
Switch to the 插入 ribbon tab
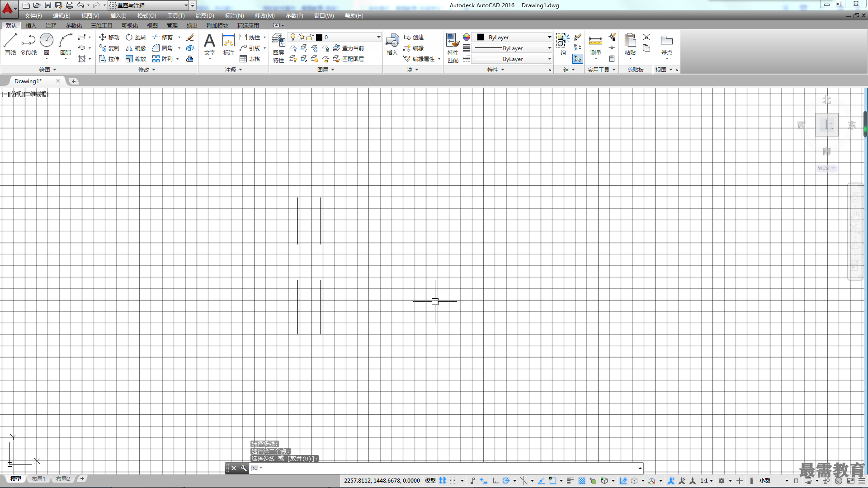click(31, 25)
